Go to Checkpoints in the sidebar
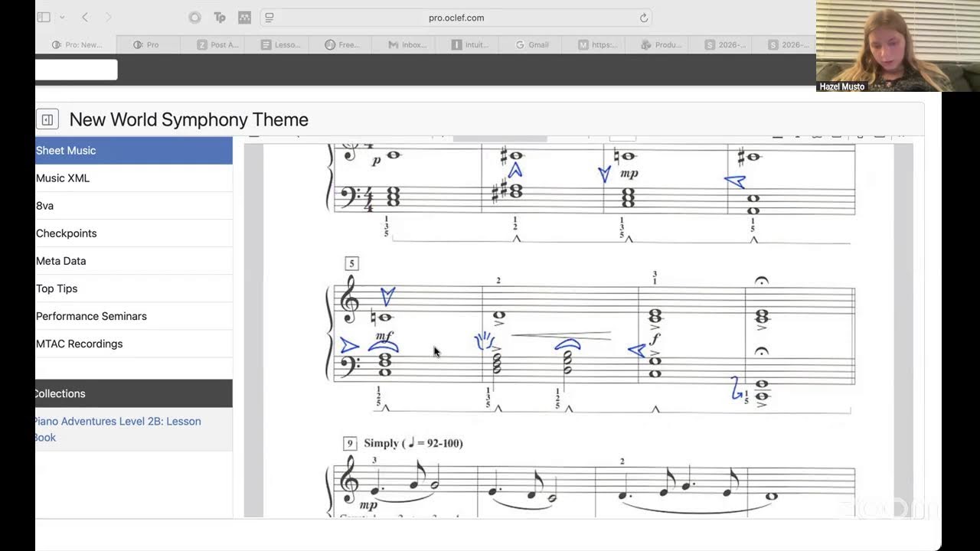The height and width of the screenshot is (551, 980). 134,233
